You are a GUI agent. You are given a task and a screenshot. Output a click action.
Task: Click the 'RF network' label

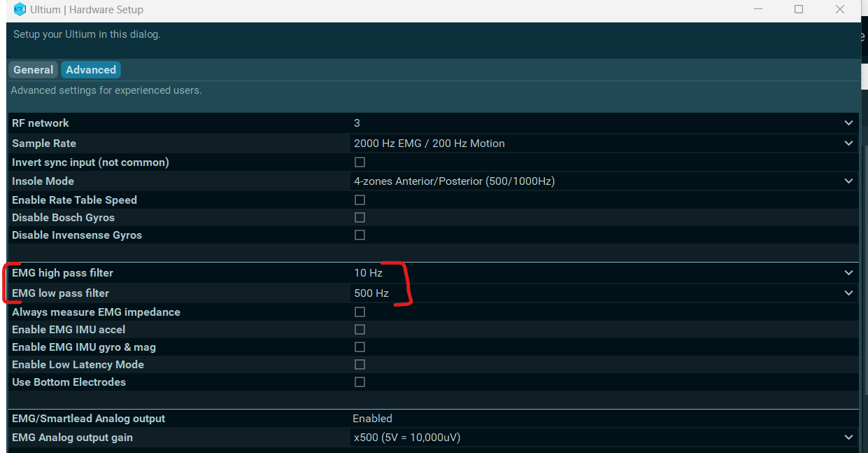coord(41,123)
